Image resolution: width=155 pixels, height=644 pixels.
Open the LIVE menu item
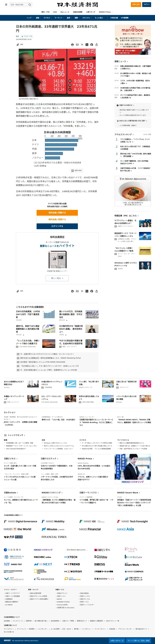click(55, 12)
